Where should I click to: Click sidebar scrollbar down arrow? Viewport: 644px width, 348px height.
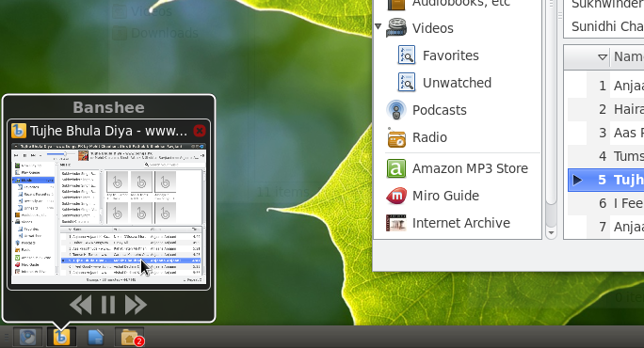click(551, 232)
